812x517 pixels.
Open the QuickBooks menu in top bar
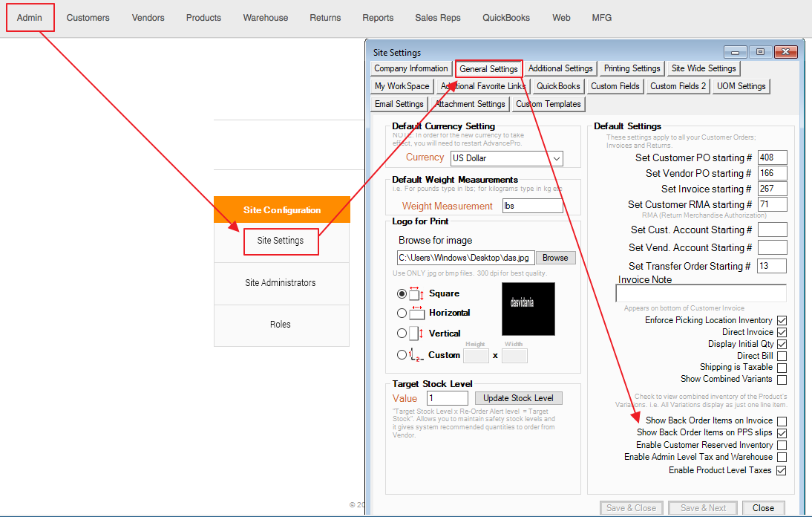point(506,17)
